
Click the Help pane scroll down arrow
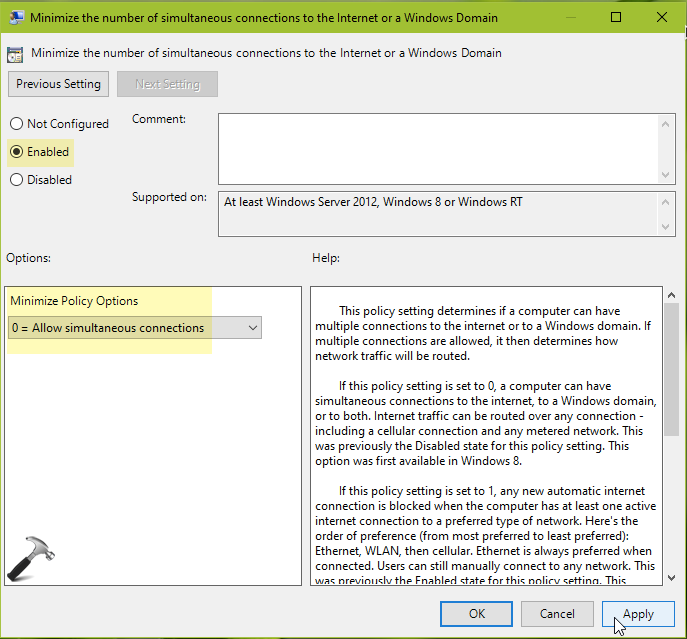(x=671, y=578)
